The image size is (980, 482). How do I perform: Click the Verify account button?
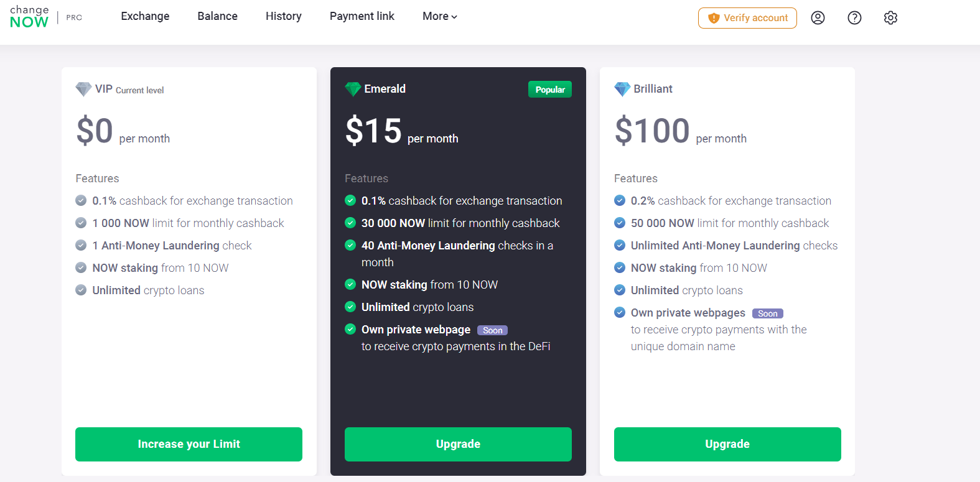pyautogui.click(x=747, y=18)
